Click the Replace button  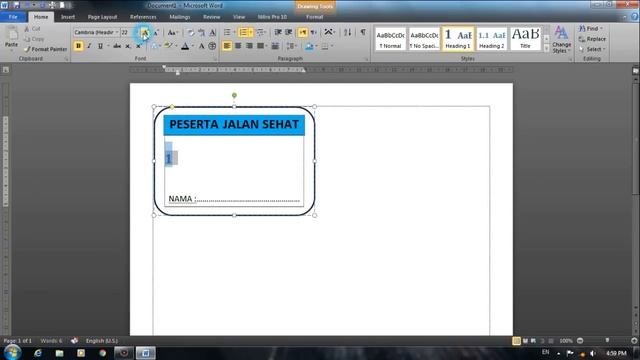pyautogui.click(x=592, y=39)
